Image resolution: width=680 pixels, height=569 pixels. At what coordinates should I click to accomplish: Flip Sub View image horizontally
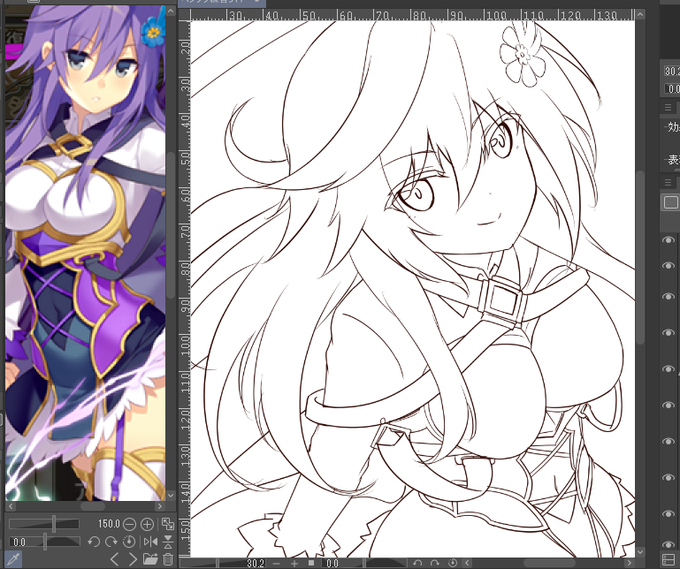(150, 542)
